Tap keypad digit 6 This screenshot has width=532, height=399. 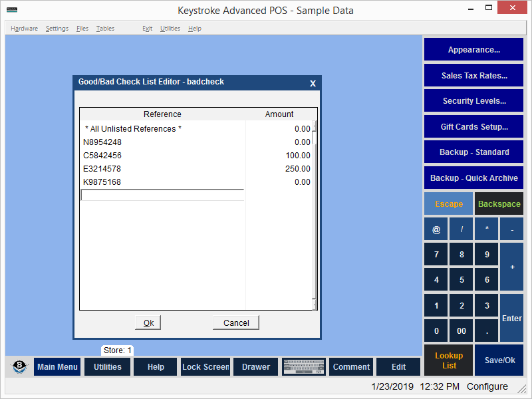click(487, 279)
